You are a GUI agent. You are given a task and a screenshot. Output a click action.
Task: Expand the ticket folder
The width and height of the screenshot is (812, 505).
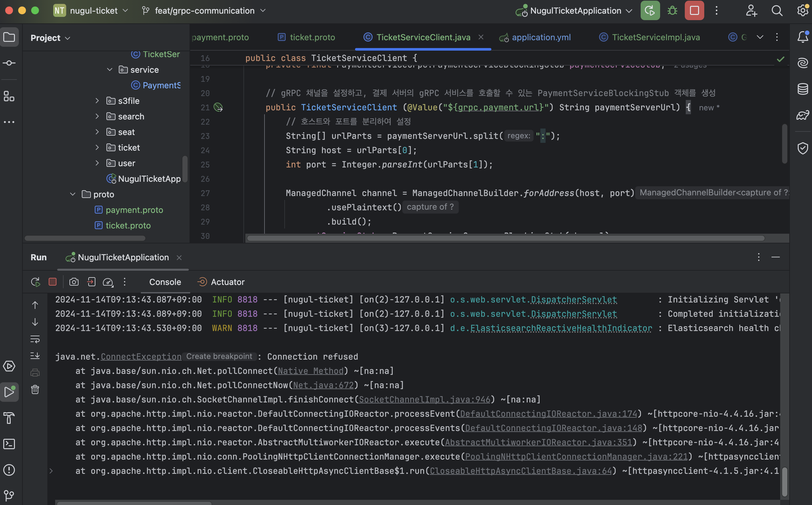click(97, 147)
